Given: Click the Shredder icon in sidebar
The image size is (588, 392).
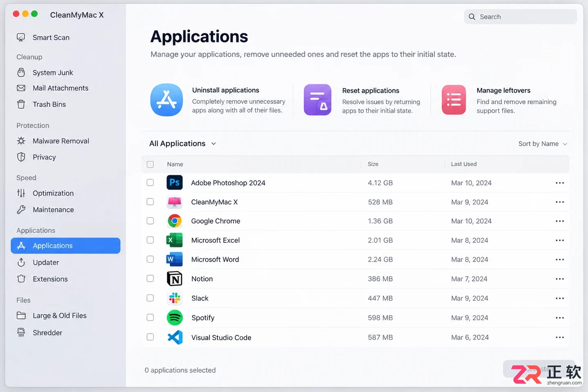Looking at the screenshot, I should click(21, 332).
